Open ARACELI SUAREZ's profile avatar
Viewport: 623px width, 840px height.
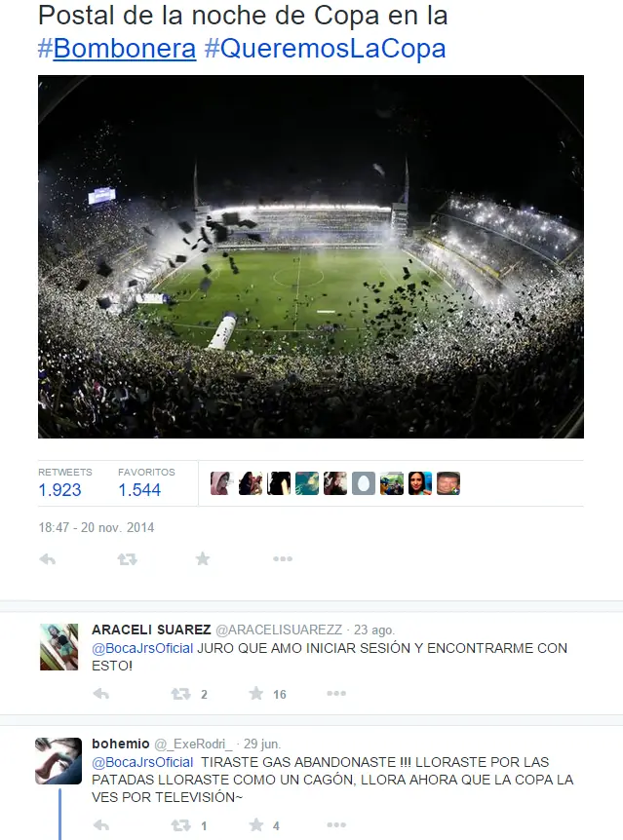click(58, 647)
